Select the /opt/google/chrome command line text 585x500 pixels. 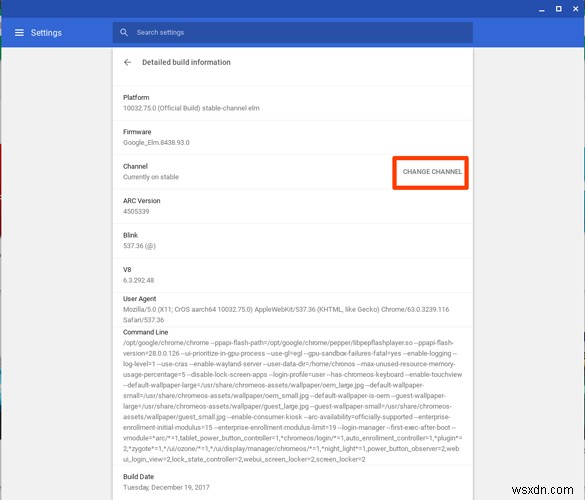[293, 401]
